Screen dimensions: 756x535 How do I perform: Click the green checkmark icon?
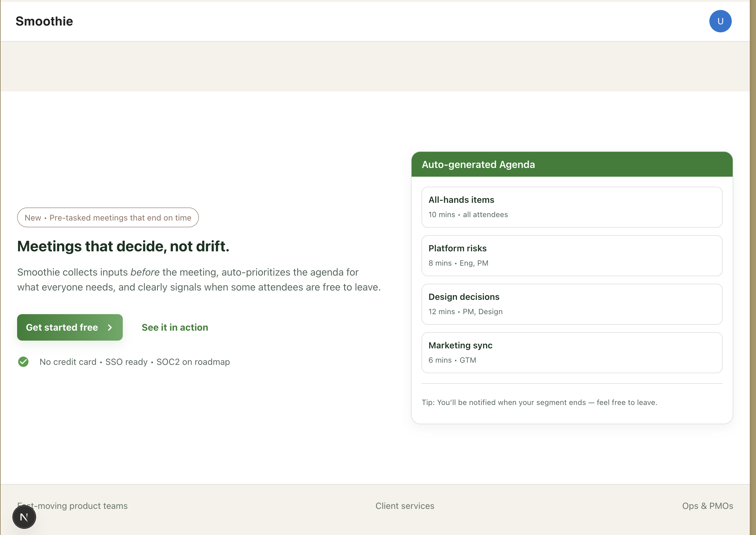tap(23, 362)
